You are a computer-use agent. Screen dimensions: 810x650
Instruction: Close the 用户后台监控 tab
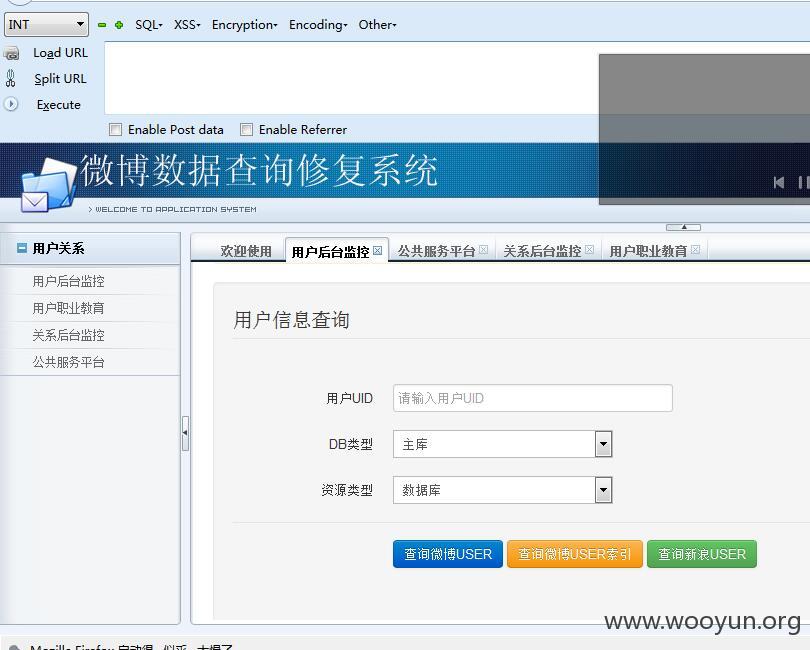(378, 251)
